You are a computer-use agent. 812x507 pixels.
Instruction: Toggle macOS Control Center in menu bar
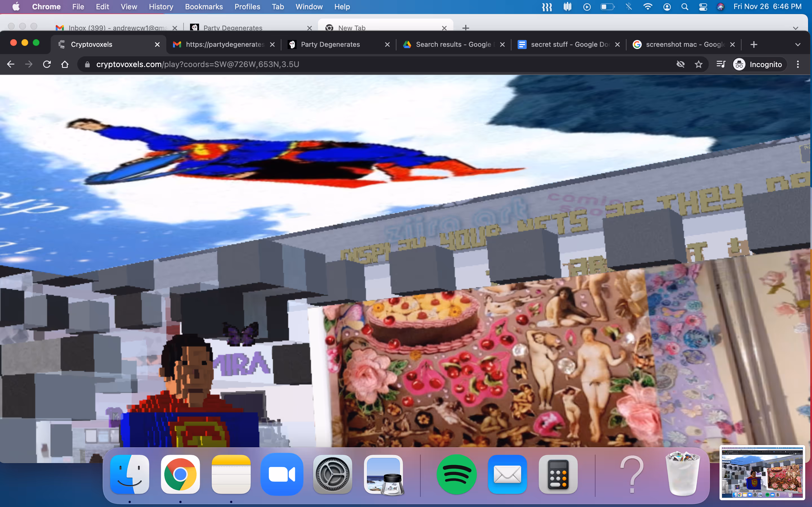[703, 7]
